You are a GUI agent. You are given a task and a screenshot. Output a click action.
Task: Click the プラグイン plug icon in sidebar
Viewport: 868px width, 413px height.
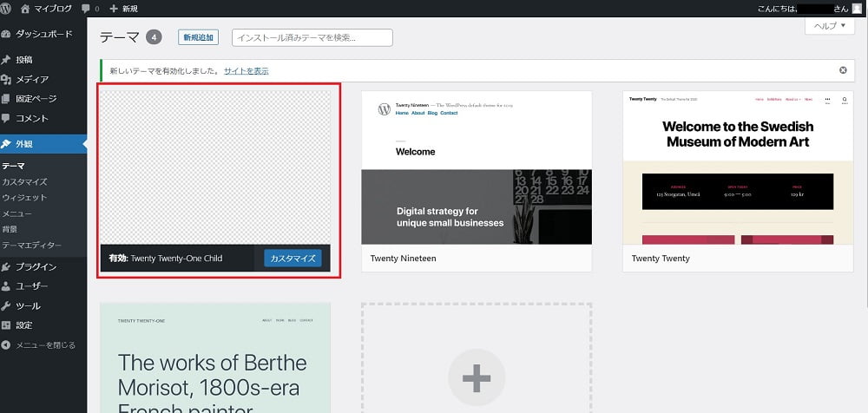click(7, 266)
